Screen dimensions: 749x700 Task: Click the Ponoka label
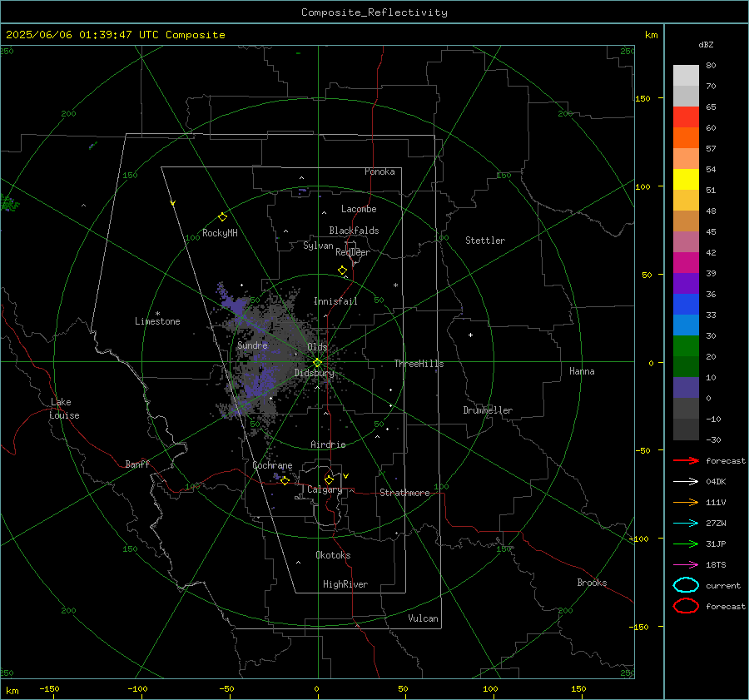pos(379,171)
